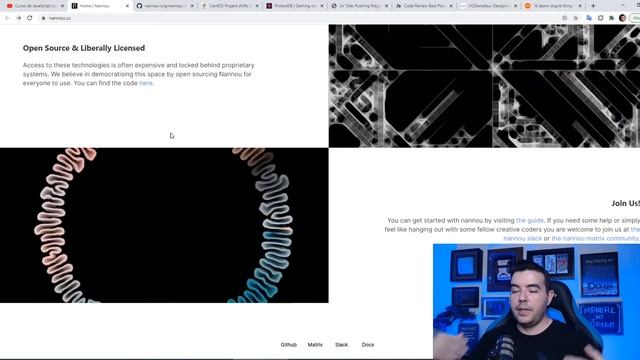This screenshot has width=640, height=360.
Task: Close the 'A damn stupid thing' tab
Action: (x=580, y=6)
